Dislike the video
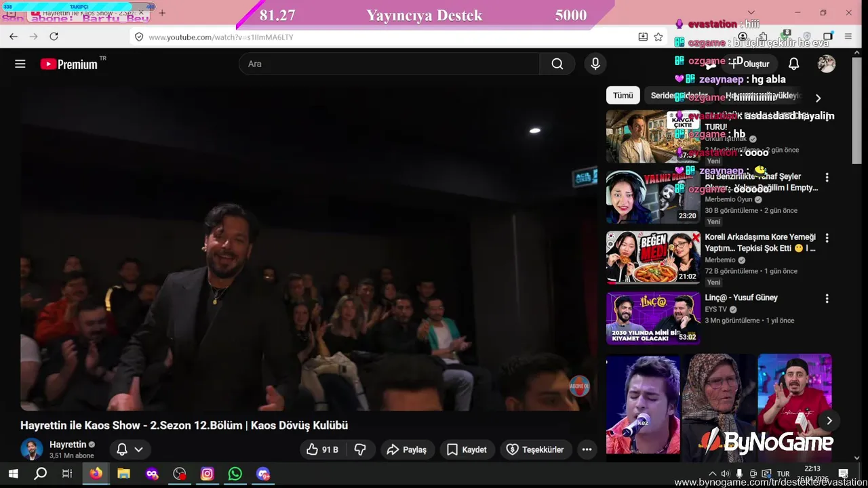The height and width of the screenshot is (488, 868). tap(360, 449)
